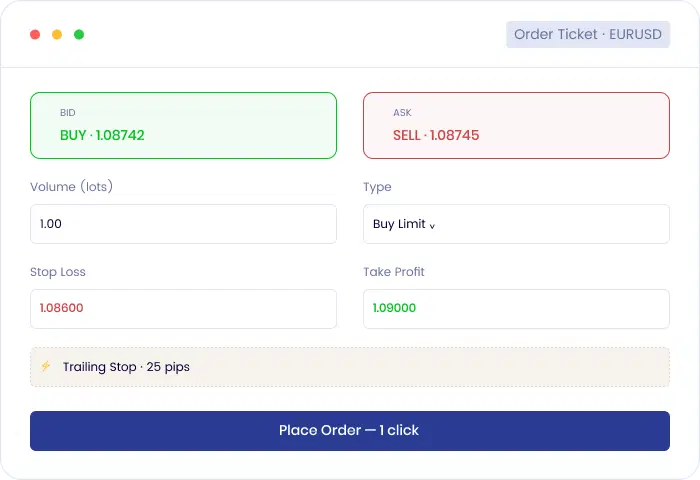This screenshot has width=700, height=480.
Task: Click the Stop Loss label
Action: pyautogui.click(x=58, y=271)
